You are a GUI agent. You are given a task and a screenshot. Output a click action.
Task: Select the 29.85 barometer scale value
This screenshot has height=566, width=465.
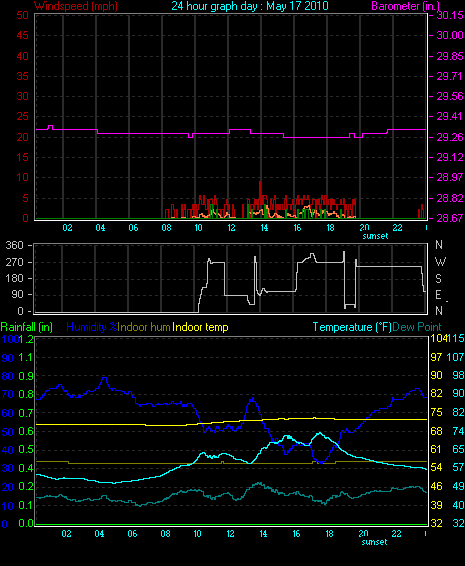[x=450, y=56]
